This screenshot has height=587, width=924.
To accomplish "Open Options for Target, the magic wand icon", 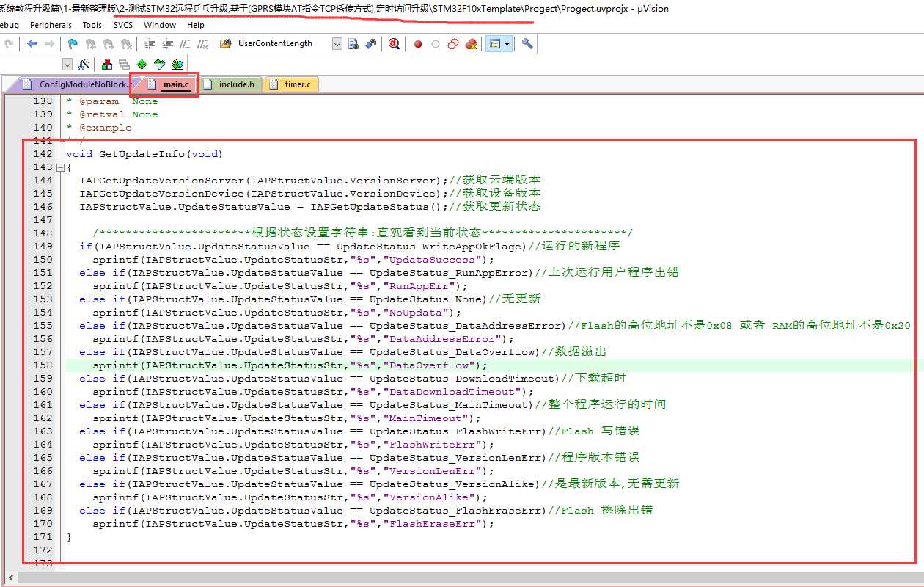I will tap(84, 65).
